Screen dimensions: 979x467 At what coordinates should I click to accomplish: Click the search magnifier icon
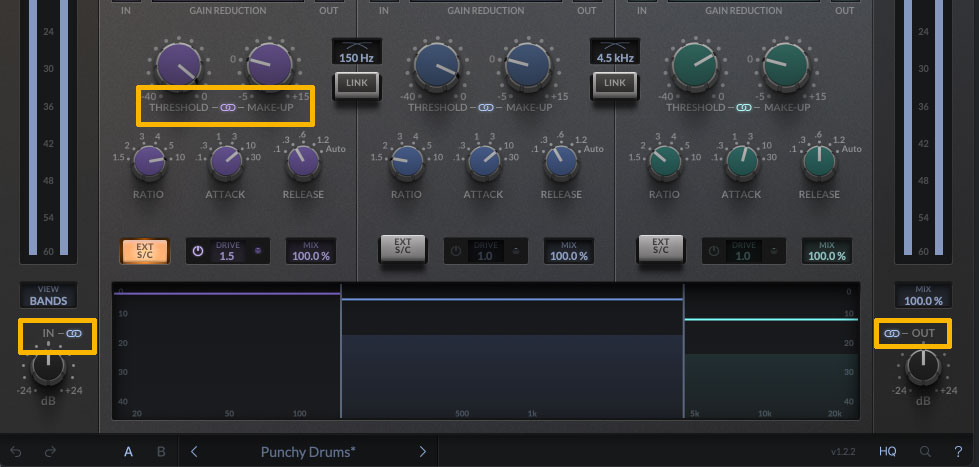pos(925,451)
